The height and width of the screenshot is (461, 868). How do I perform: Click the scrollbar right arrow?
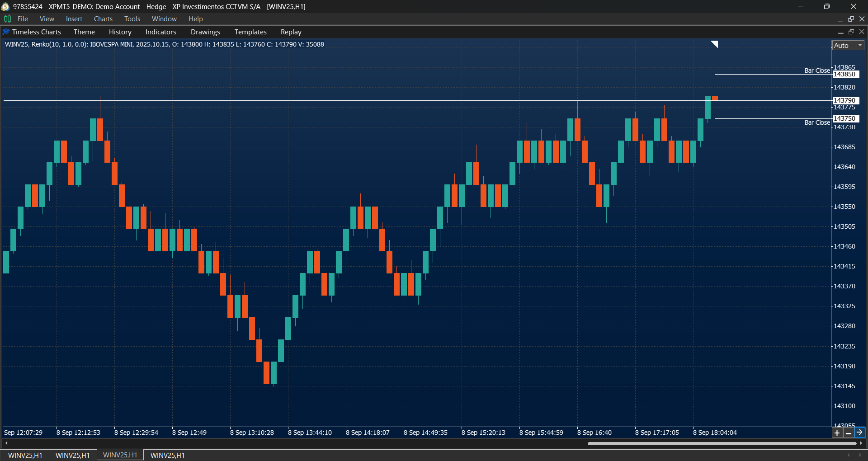tap(861, 443)
